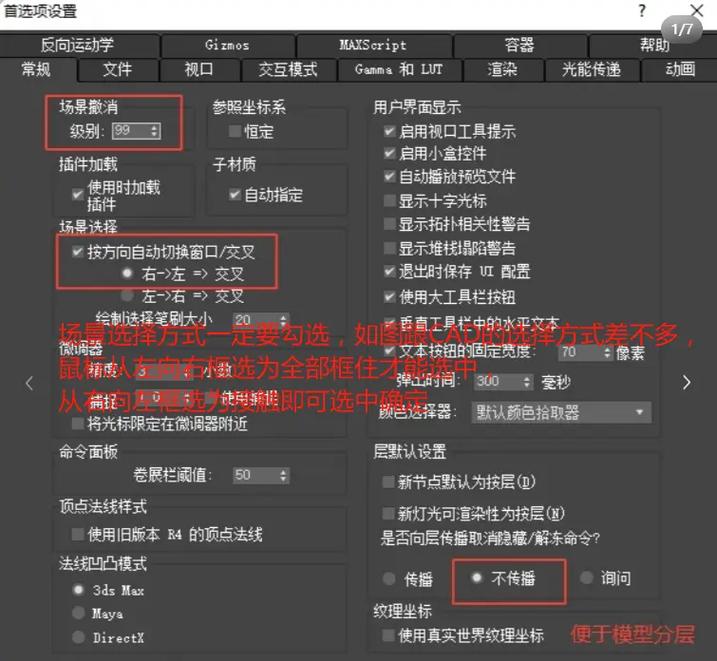Open the 帮助 tab
The width and height of the screenshot is (717, 661).
654,45
